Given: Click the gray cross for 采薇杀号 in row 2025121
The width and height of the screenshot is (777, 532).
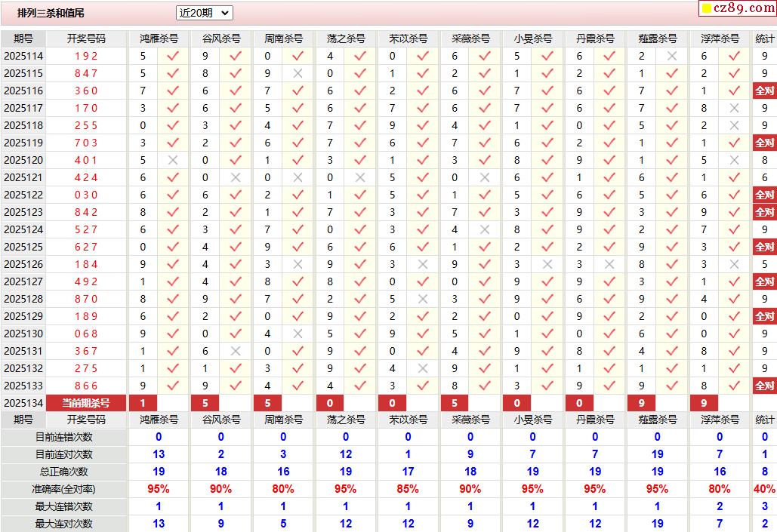Looking at the screenshot, I should (x=485, y=177).
